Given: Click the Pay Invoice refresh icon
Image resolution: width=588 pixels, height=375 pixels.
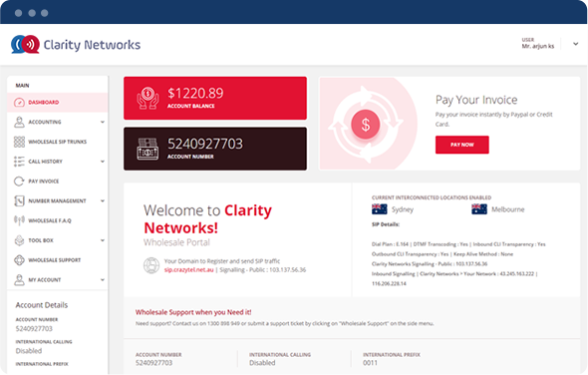Looking at the screenshot, I should tap(19, 182).
